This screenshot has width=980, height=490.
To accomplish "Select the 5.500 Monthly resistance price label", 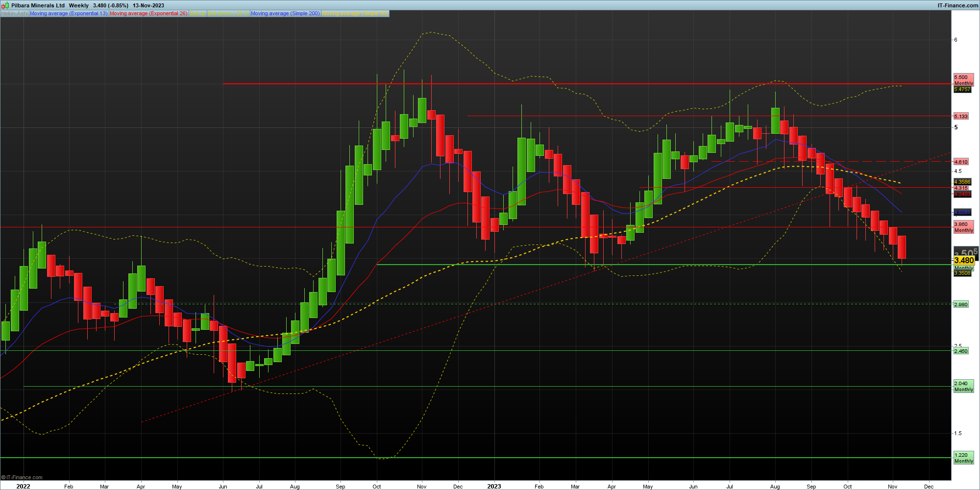I will point(963,80).
